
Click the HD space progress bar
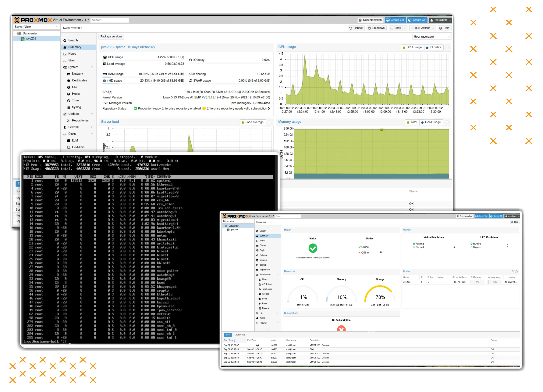pyautogui.click(x=143, y=84)
